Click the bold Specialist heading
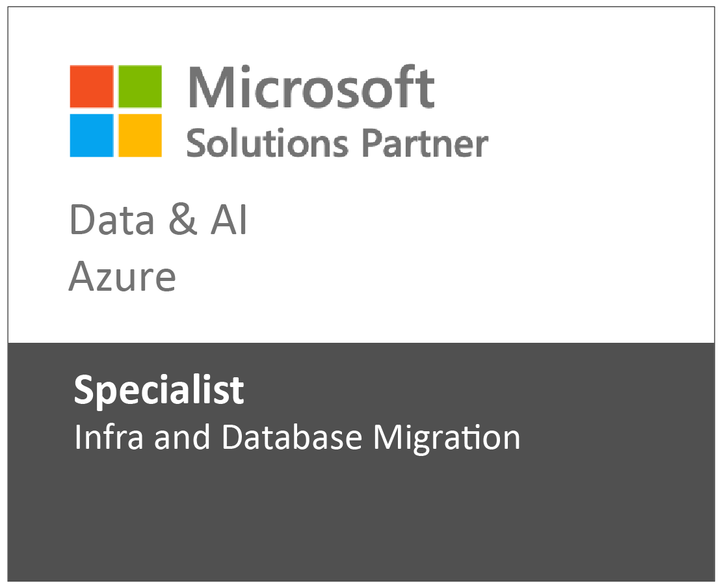This screenshot has width=723, height=588. coord(159,391)
